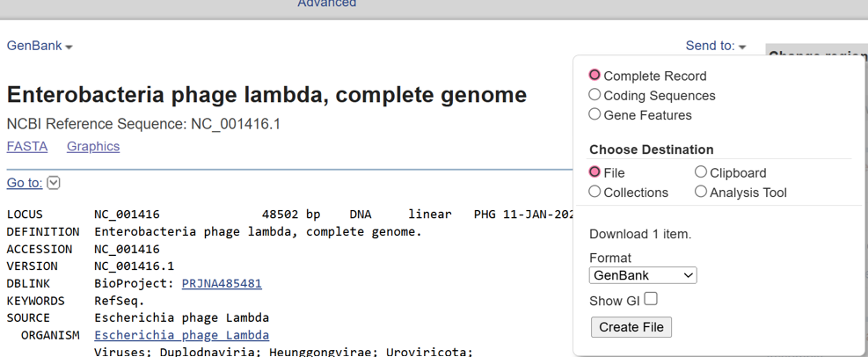868x357 pixels.
Task: Expand the Go to chevron icon
Action: coord(54,183)
